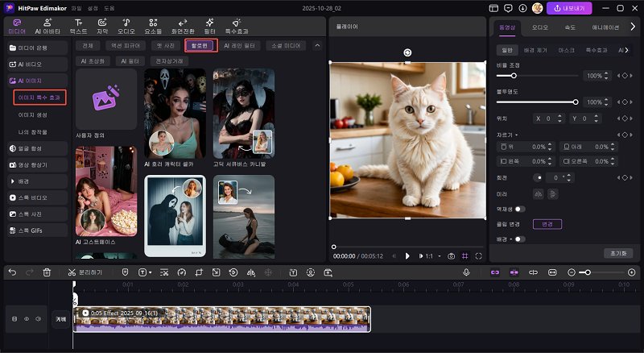This screenshot has height=353, width=644.
Task: Open the 1:1 aspect ratio dropdown
Action: click(434, 255)
